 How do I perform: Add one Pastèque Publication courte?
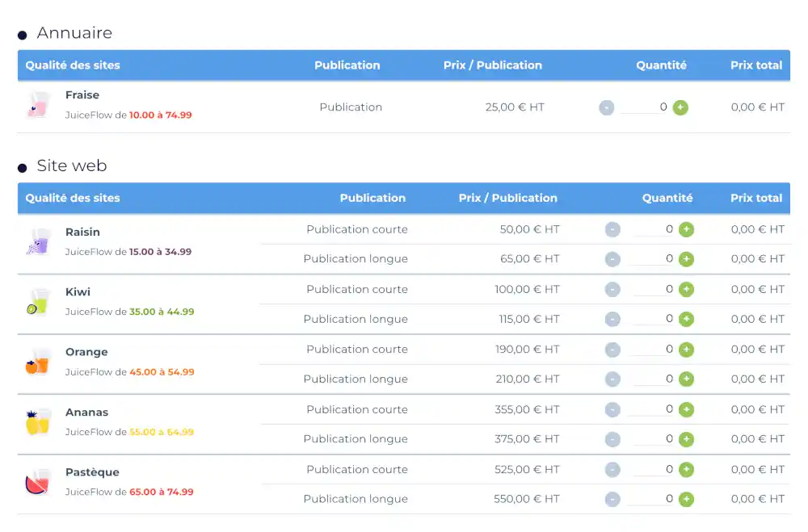[x=686, y=470]
